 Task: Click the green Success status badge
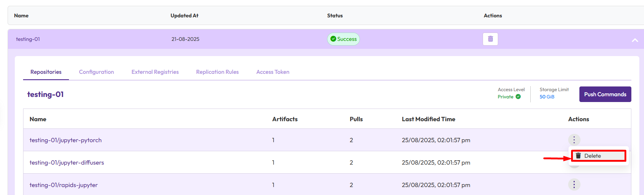343,39
